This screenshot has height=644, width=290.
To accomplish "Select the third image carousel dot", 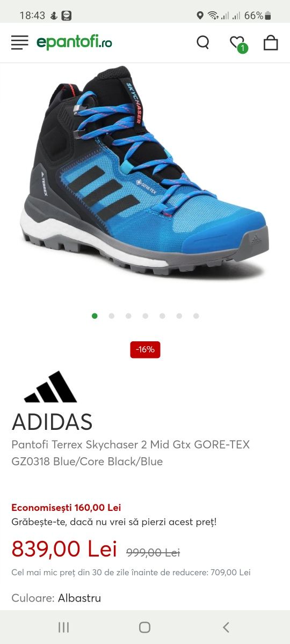I will point(128,316).
